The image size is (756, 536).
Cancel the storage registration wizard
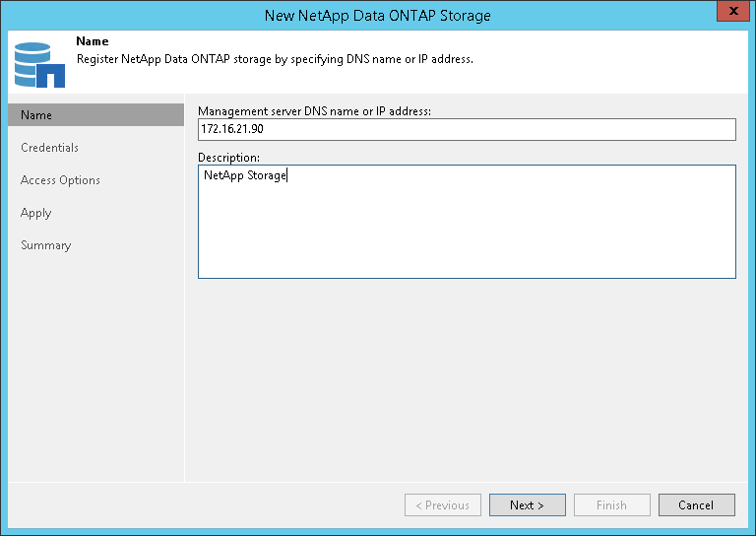(696, 505)
